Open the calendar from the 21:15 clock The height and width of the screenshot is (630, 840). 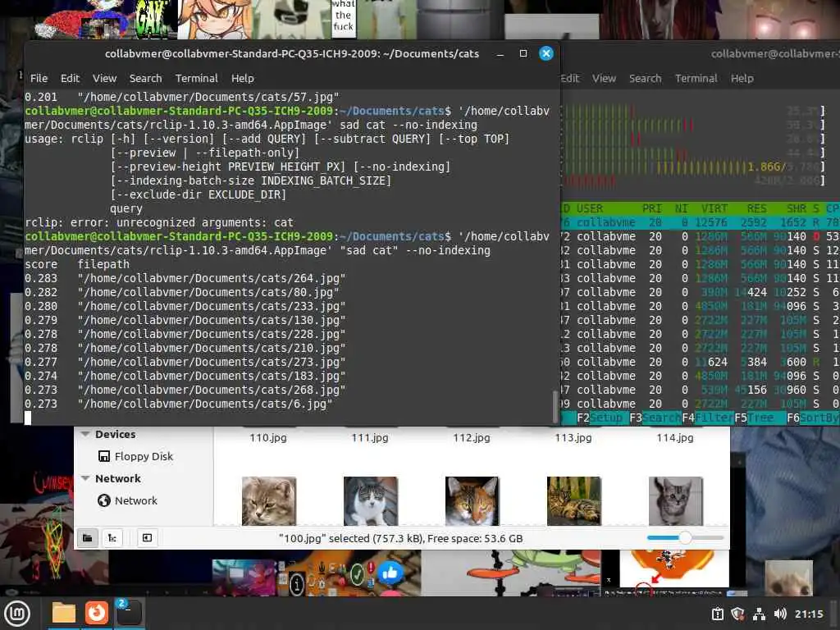808,614
